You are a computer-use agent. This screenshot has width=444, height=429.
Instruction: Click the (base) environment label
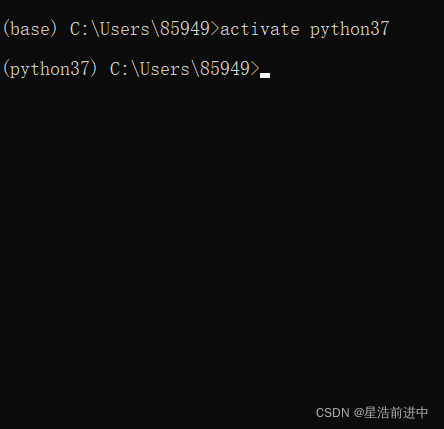(x=30, y=29)
